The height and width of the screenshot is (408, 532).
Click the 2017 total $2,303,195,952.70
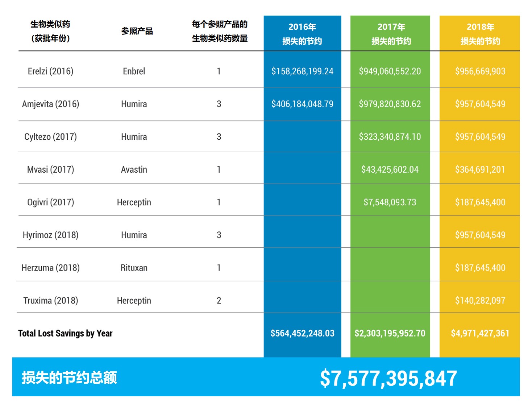(390, 333)
